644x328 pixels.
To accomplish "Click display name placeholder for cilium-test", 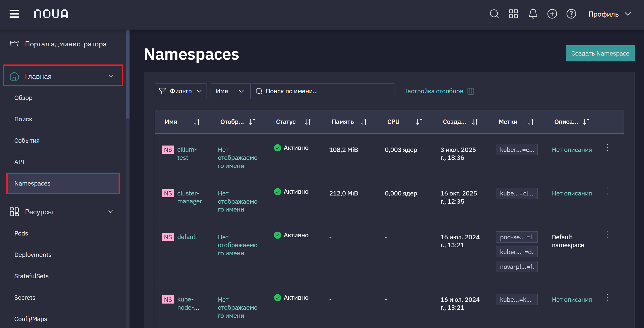I will (238, 158).
